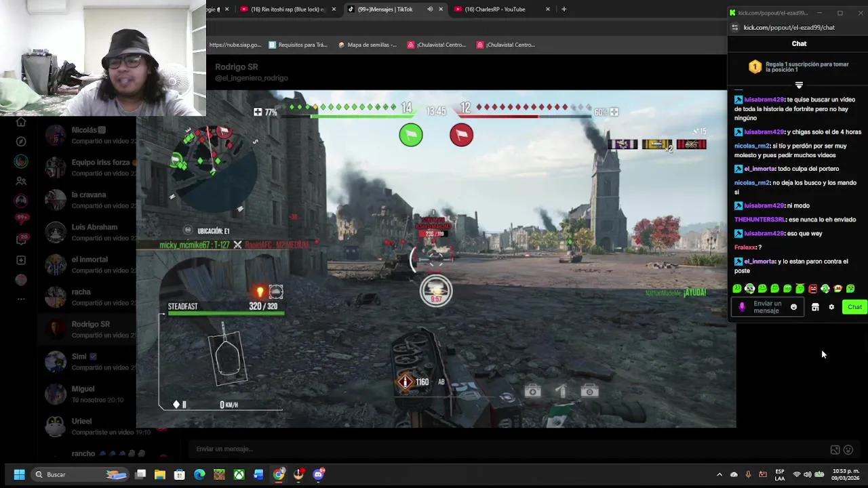Click the purple microphone icon in chat input
868x488 pixels.
point(742,307)
